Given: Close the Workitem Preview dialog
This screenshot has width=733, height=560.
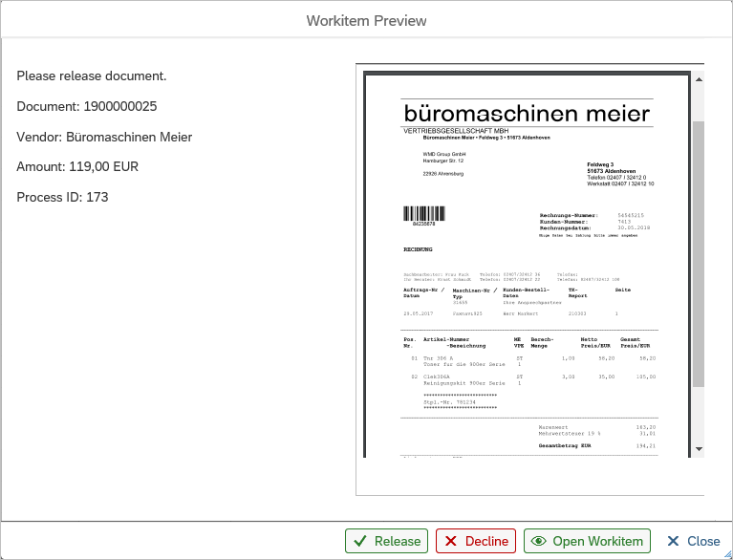Looking at the screenshot, I should 693,541.
